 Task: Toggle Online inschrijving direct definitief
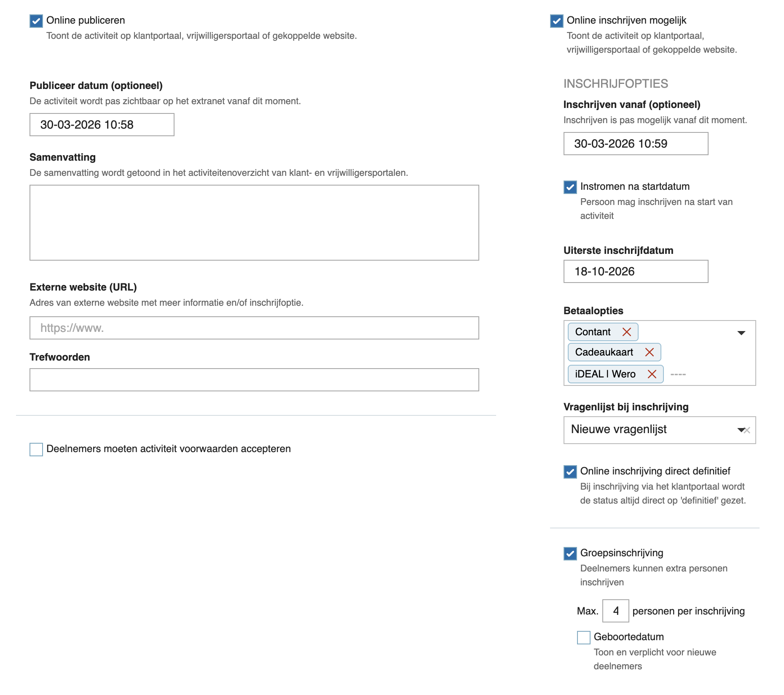click(570, 472)
